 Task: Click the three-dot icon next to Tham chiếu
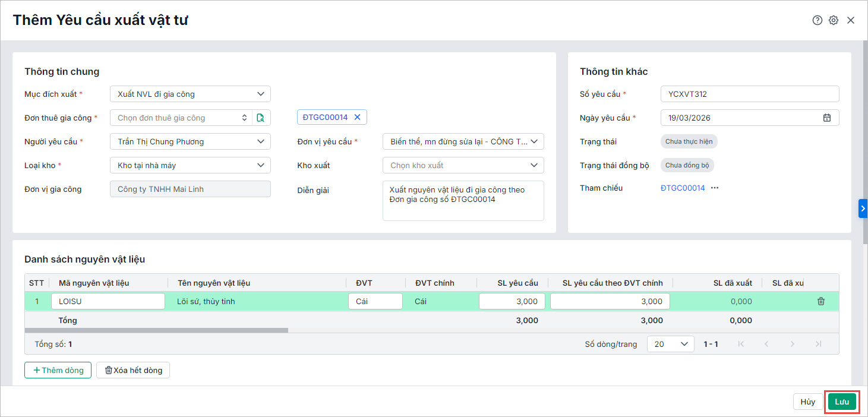(715, 188)
